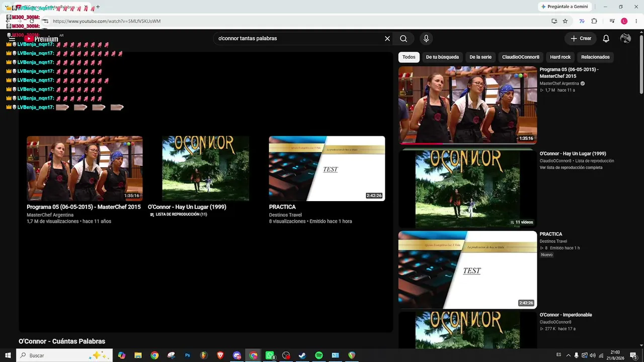The width and height of the screenshot is (644, 362).
Task: Open the YouTube account avatar menu
Action: (625, 39)
